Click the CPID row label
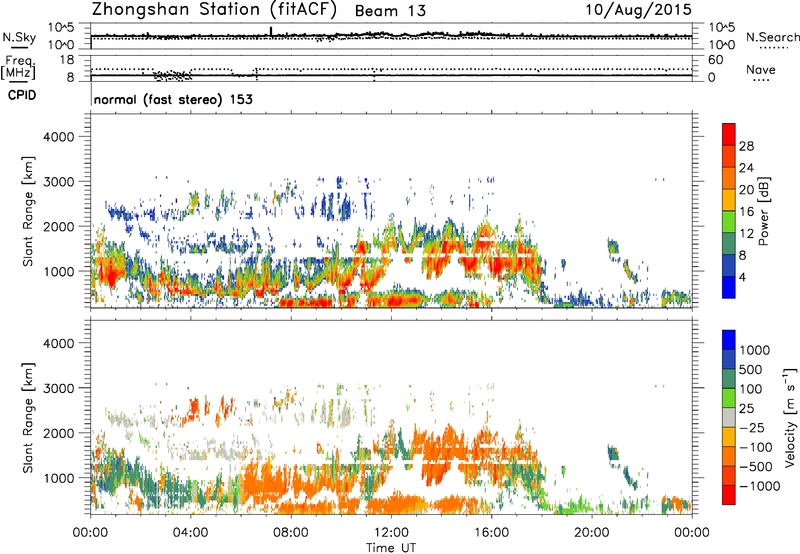Viewport: 800px width, 554px height. (22, 95)
